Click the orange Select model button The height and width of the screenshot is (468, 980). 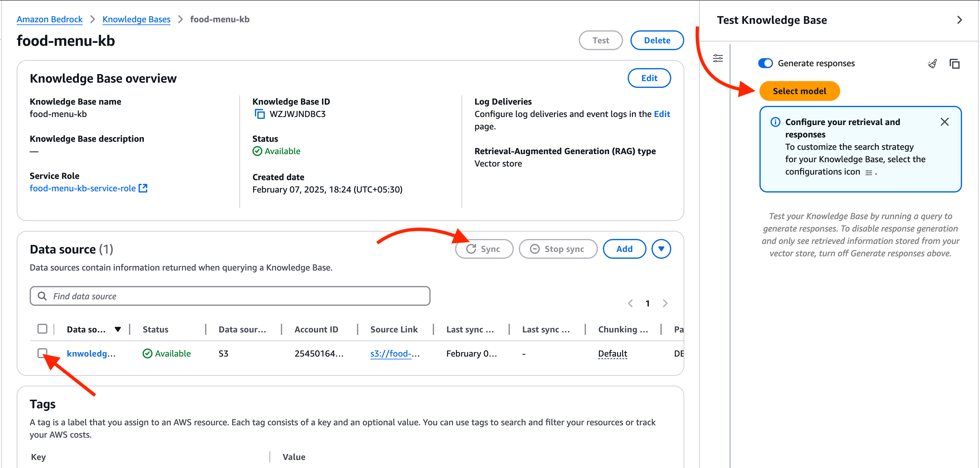799,91
